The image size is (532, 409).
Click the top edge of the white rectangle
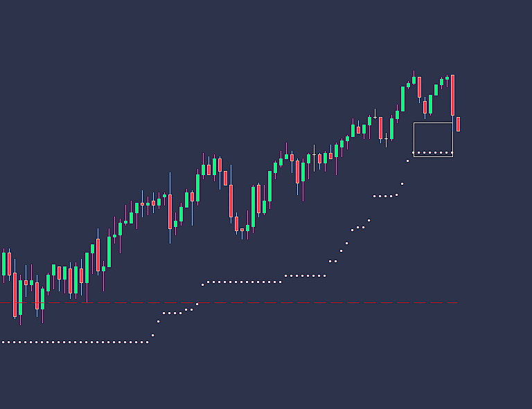433,122
